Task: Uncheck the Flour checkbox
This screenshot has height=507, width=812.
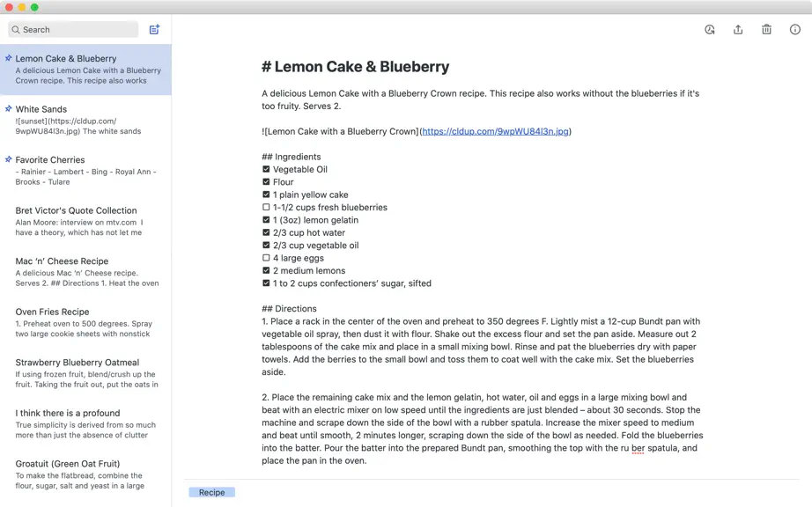Action: click(266, 181)
